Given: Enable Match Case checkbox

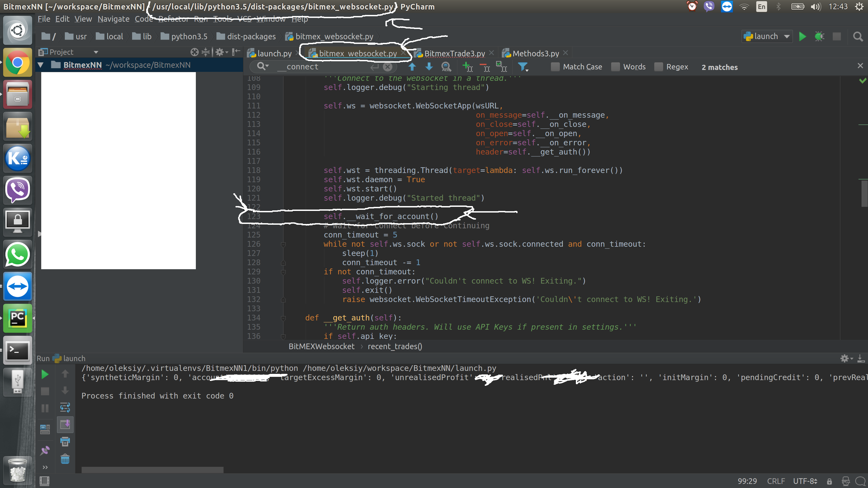Looking at the screenshot, I should 555,67.
